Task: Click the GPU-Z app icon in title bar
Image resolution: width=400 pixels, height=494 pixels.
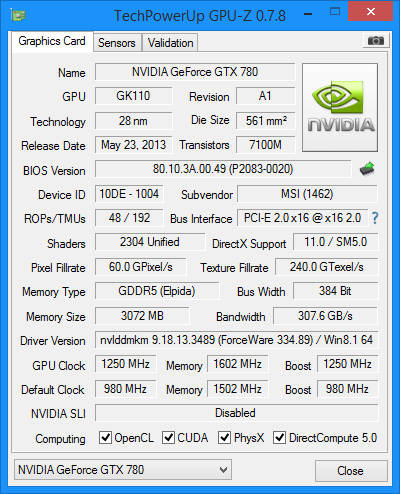Action: [18, 15]
